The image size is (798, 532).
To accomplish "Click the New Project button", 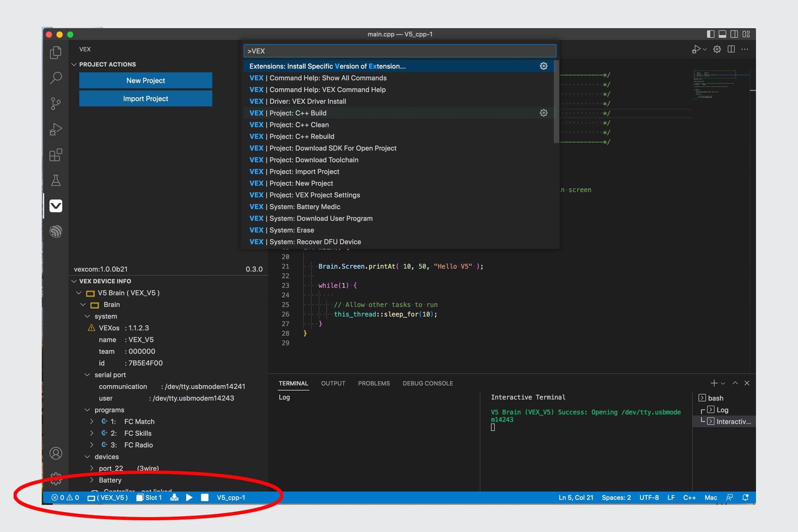I will click(x=145, y=80).
